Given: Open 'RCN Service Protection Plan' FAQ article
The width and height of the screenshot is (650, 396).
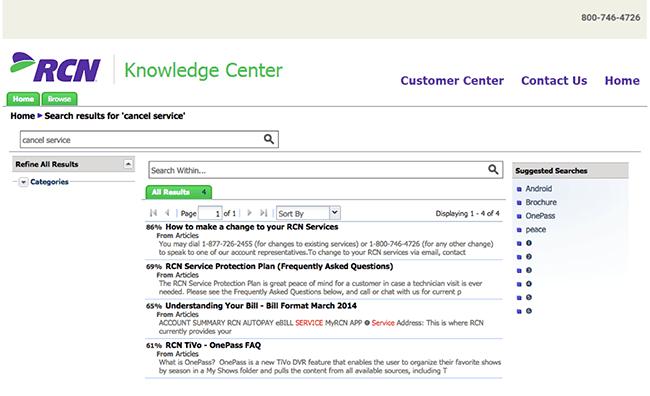Looking at the screenshot, I should (279, 266).
